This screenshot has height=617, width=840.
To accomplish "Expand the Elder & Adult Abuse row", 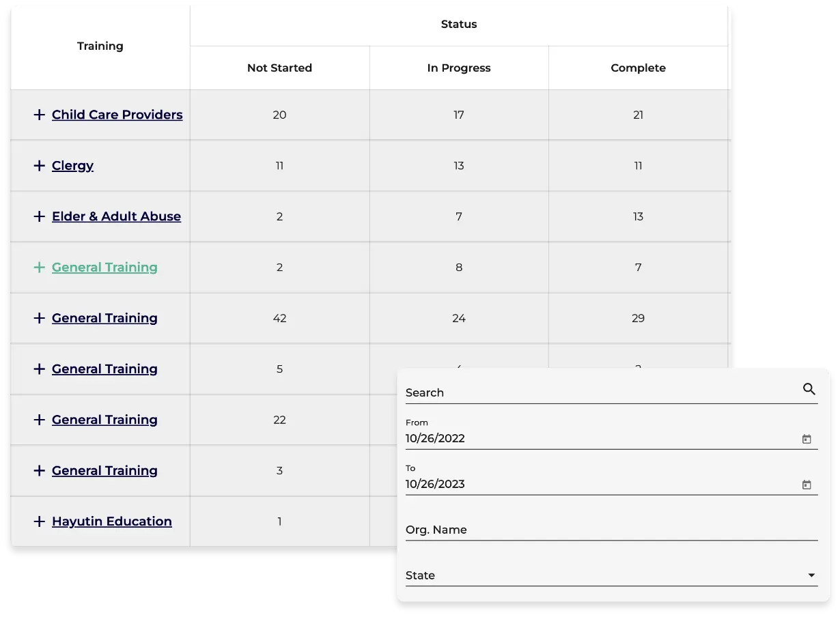I will point(40,216).
